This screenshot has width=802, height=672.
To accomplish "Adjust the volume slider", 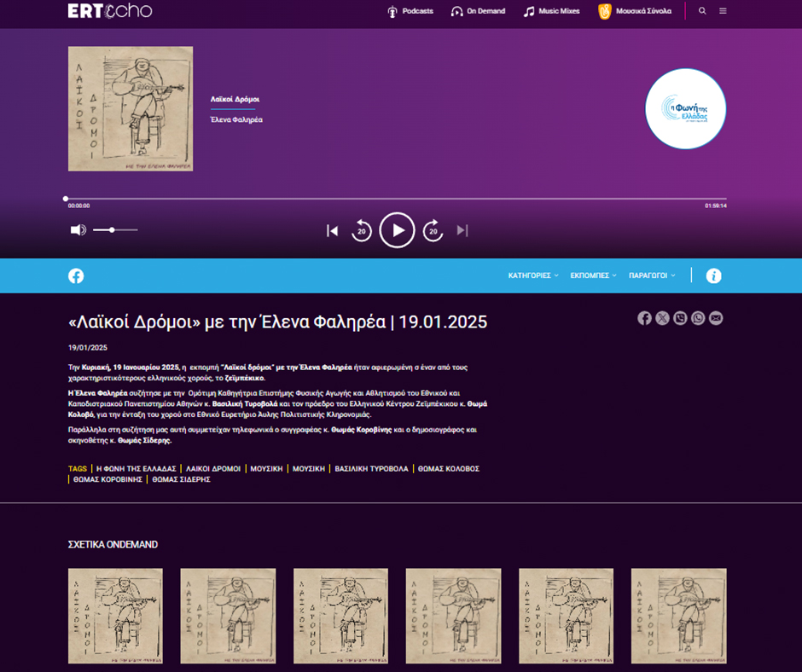I will [x=115, y=230].
